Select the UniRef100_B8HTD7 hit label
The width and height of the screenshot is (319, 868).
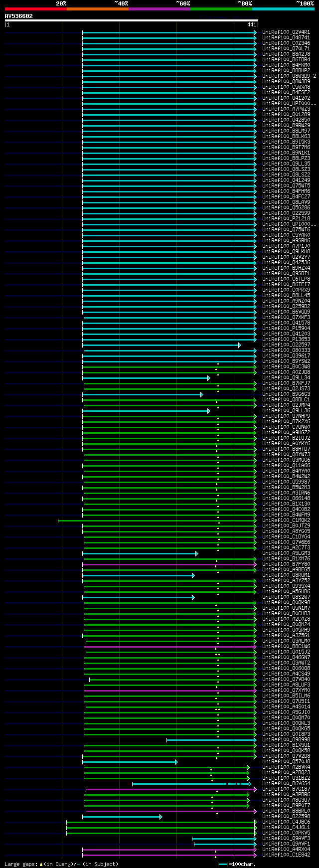pos(286,449)
